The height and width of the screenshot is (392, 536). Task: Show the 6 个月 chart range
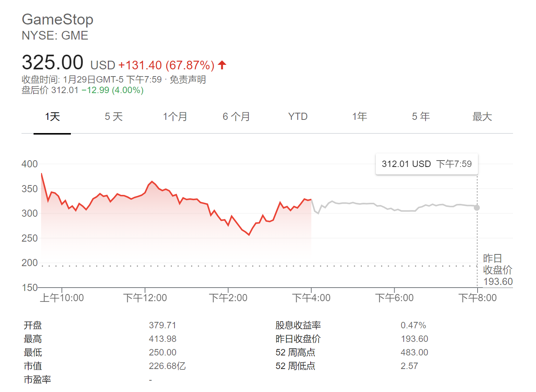pos(236,117)
